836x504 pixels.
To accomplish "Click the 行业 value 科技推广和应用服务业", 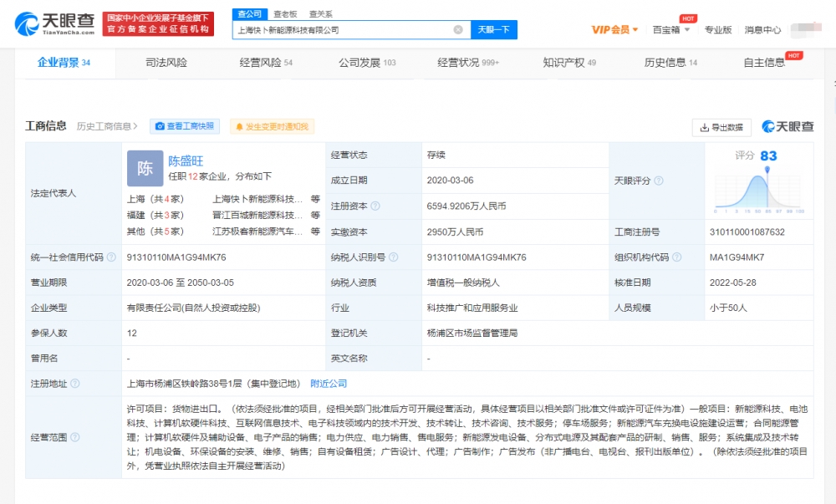I will [472, 308].
